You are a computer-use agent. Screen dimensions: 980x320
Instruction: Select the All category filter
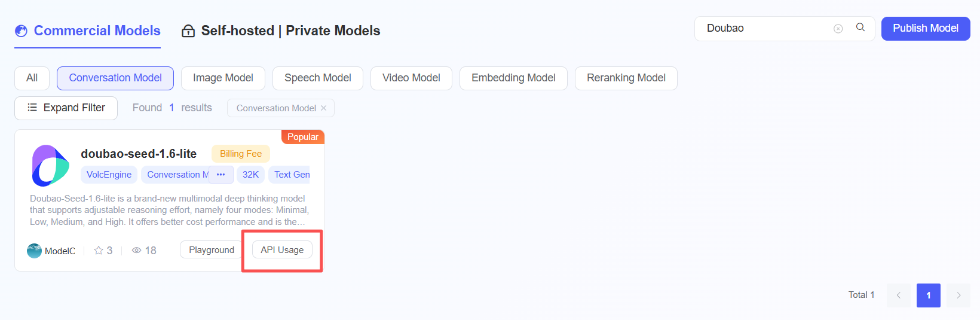(32, 78)
